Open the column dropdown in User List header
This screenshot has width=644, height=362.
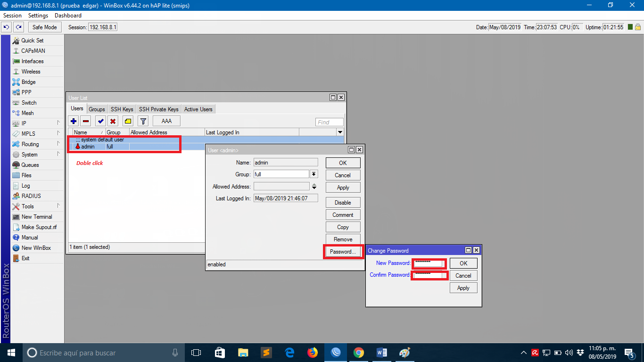[x=340, y=132]
